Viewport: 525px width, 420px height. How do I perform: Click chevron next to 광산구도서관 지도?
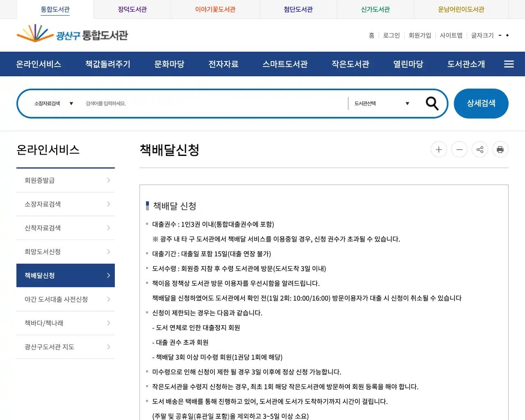108,347
